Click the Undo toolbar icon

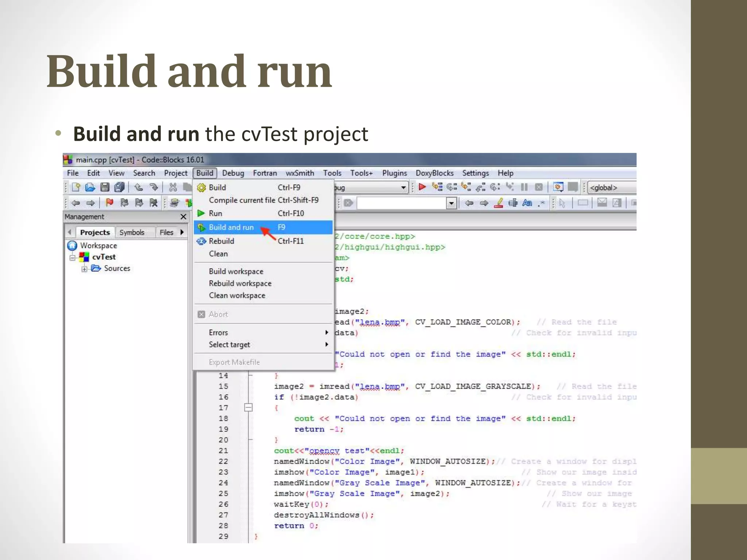click(139, 187)
